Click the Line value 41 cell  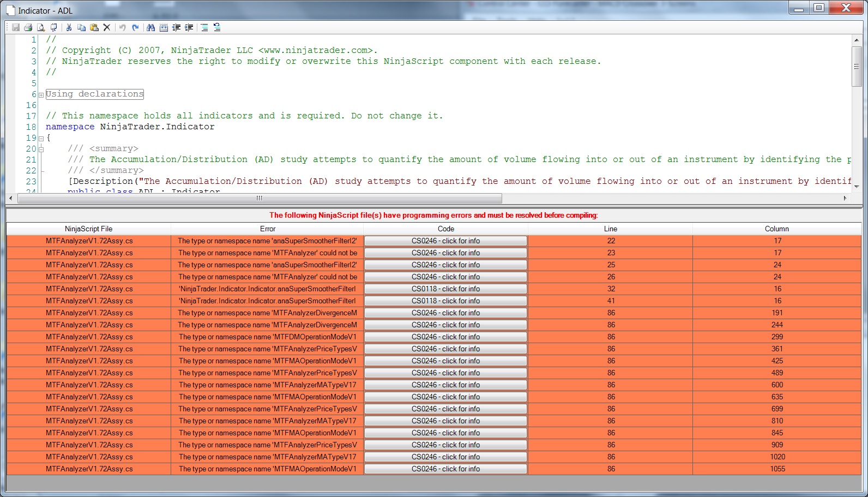611,301
